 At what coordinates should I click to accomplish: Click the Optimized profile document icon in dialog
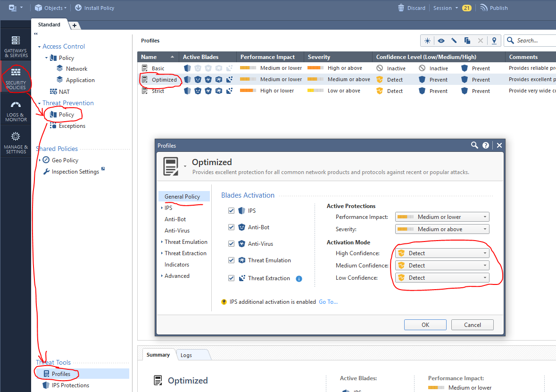(x=171, y=167)
